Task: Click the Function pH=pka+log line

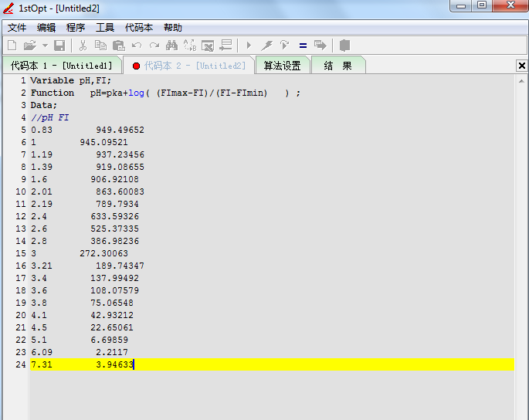Action: point(165,93)
